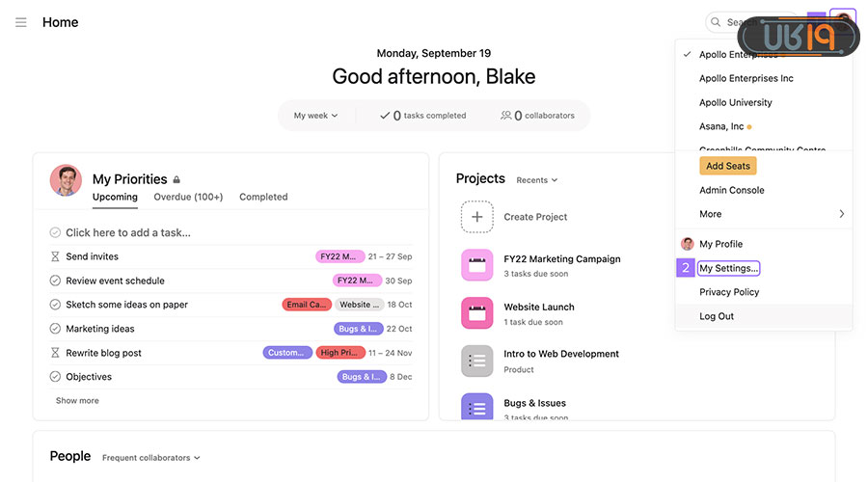Check off the Objectives task
Viewport: 868px width, 482px height.
coord(55,377)
